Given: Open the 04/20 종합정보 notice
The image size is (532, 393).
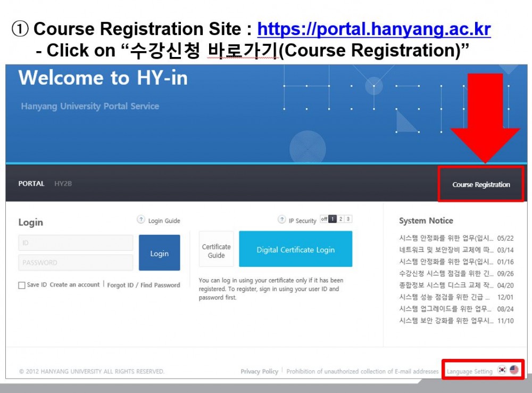Looking at the screenshot, I should point(456,285).
